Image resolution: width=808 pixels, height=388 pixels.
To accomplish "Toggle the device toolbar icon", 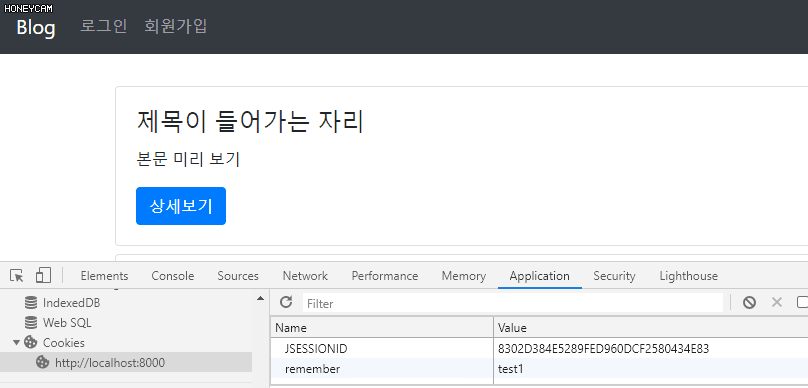I will pyautogui.click(x=43, y=276).
